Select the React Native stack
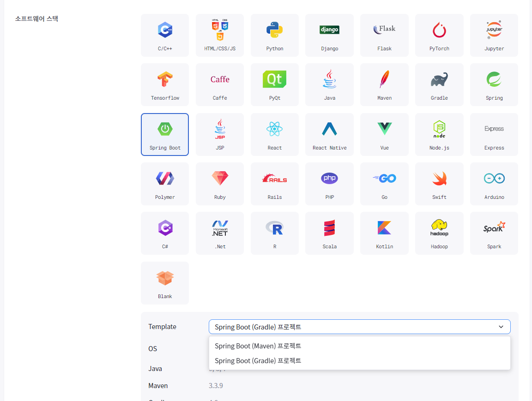Screen dimensions: 532x401 [329, 135]
